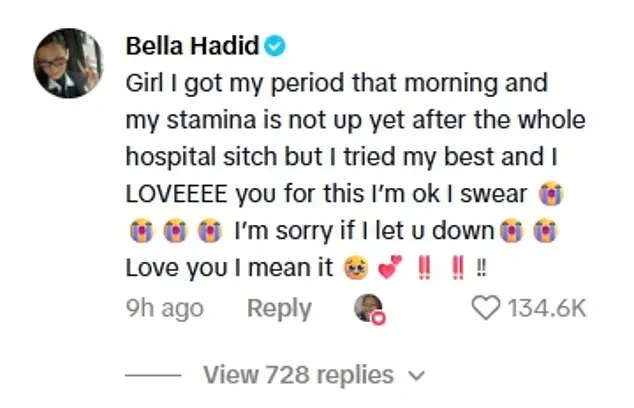Click the smallest double exclamation emoji at end
This screenshot has height=408, width=634.
485,271
